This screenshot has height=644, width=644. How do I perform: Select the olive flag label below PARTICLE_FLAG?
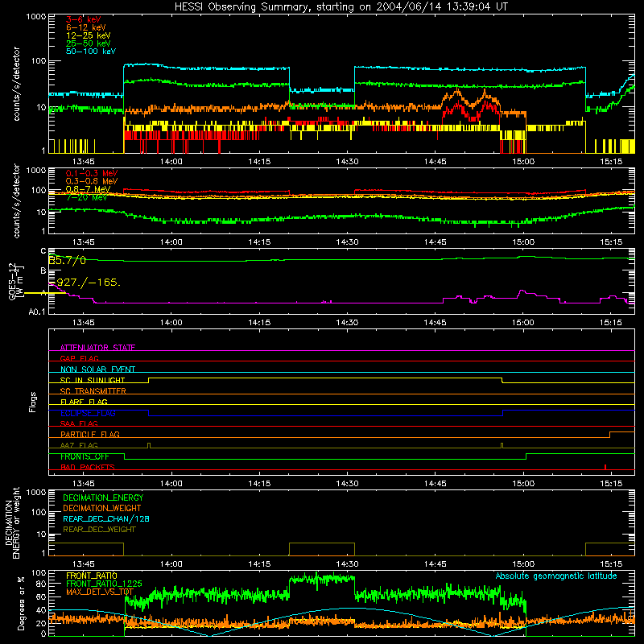79,445
